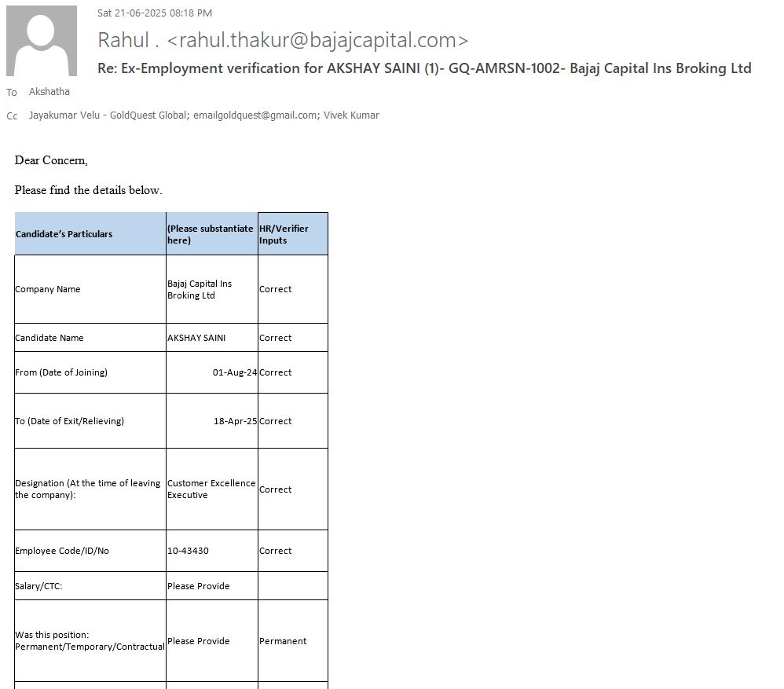The width and height of the screenshot is (784, 689).
Task: Click Please Provide in the Salary/CTC row
Action: [x=199, y=586]
